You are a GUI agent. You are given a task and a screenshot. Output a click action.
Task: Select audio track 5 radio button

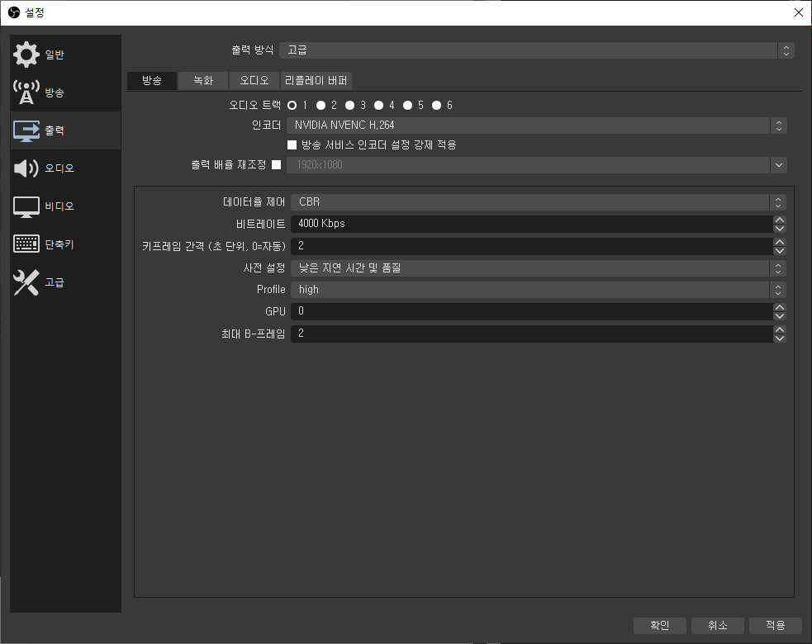point(408,105)
